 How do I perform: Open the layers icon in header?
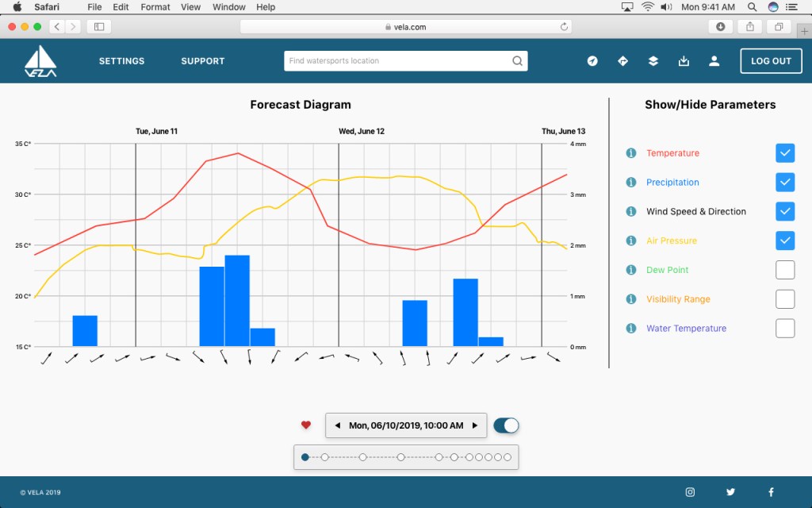tap(653, 61)
